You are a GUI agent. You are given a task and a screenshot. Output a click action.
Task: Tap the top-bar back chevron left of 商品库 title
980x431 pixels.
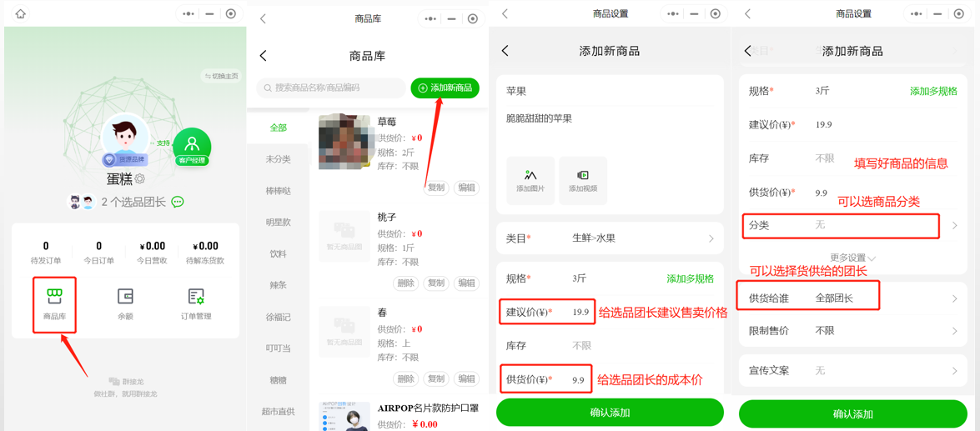click(263, 18)
